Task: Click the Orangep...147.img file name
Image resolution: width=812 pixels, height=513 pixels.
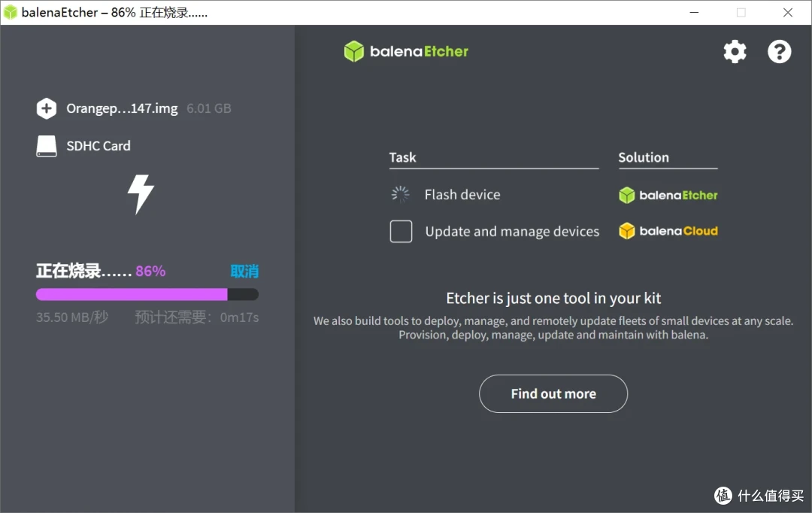Action: click(x=122, y=109)
